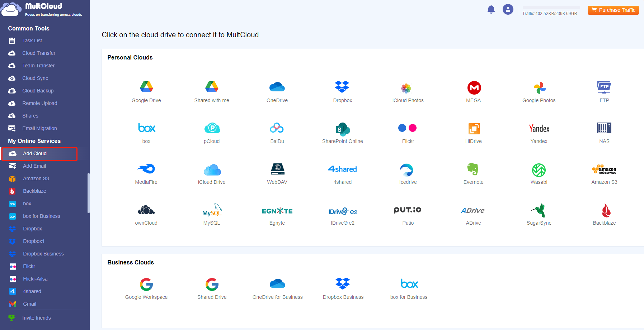Image resolution: width=644 pixels, height=330 pixels.
Task: Select the ADrive cloud icon
Action: (473, 211)
